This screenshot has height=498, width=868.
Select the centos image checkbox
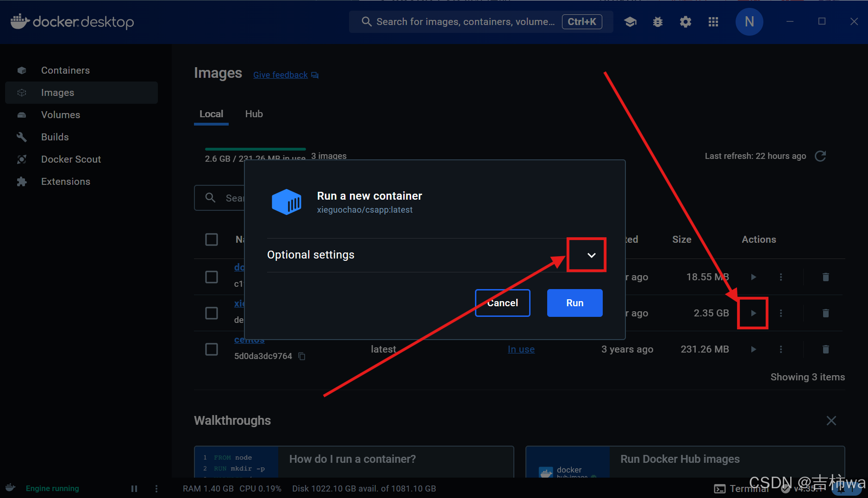tap(212, 349)
